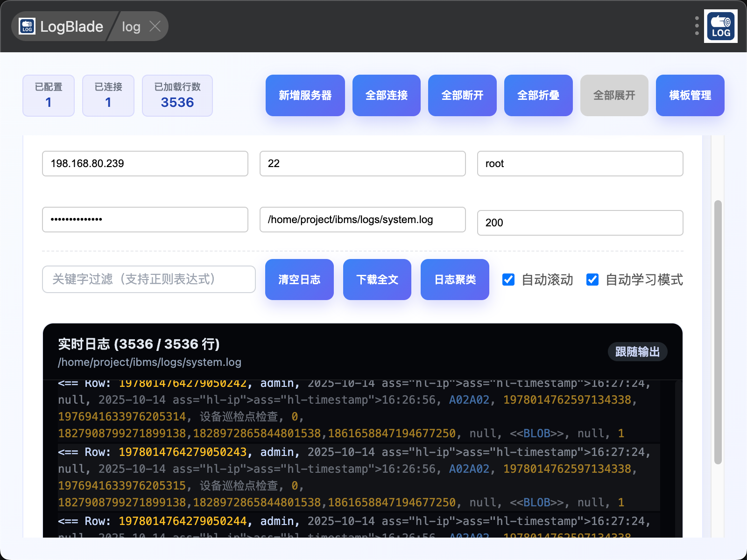Open 模板管理 template management
Screen dimensions: 747x560
coord(690,95)
